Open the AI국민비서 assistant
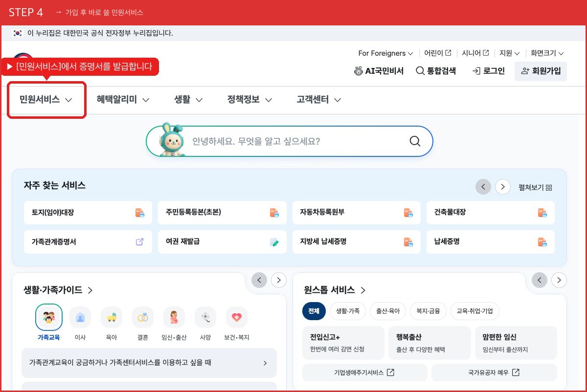 379,71
